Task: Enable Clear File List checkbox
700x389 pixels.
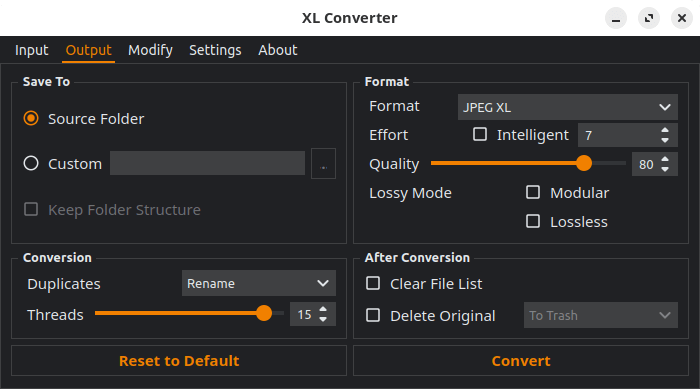Action: [373, 283]
